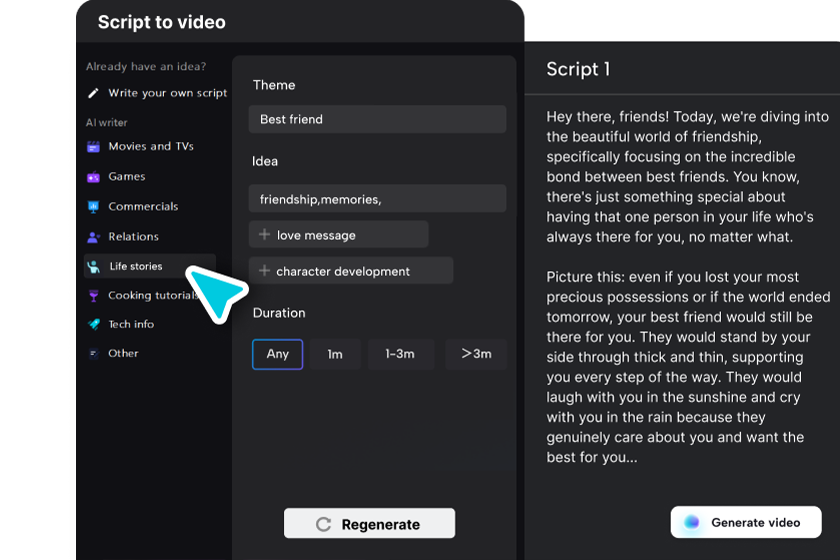Click the pencil icon beside Write your own script
Viewport: 840px width, 560px height.
coord(93,93)
